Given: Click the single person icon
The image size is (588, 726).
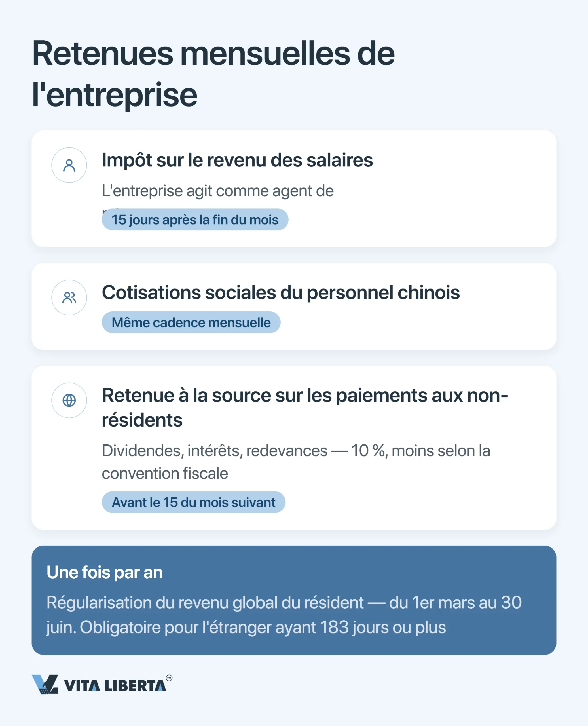Looking at the screenshot, I should pyautogui.click(x=69, y=165).
